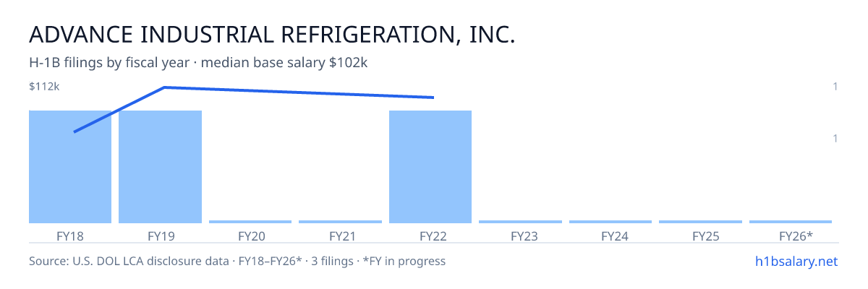Click the source footnote text
This screenshot has height=289, width=868.
(x=237, y=261)
